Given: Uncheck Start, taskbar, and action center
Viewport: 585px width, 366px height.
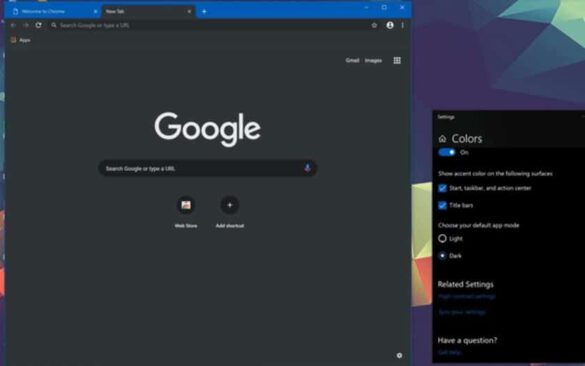Looking at the screenshot, I should (442, 188).
